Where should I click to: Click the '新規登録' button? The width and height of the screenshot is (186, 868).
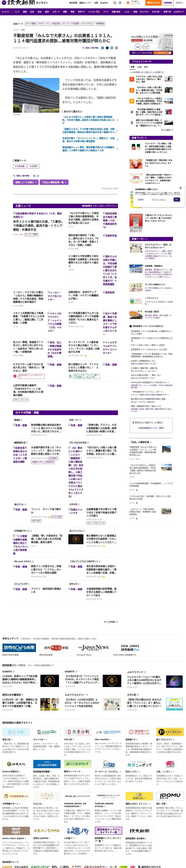(x=168, y=3)
